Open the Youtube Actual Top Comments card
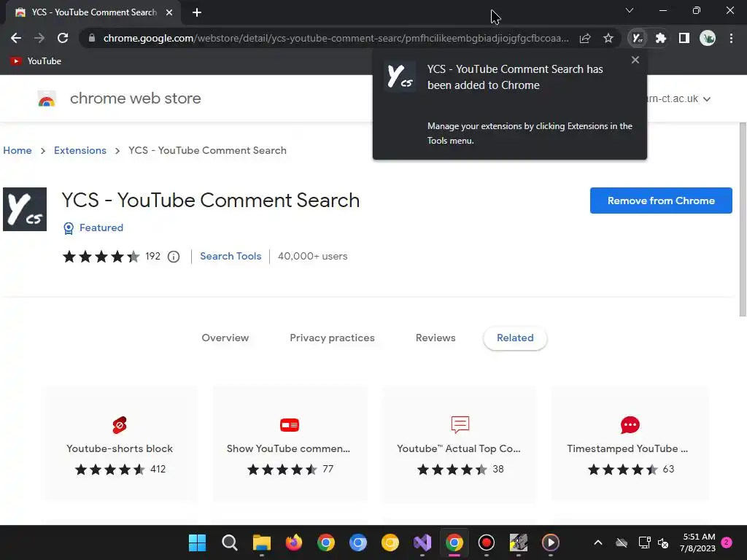Screen dimensions: 747x560 click(460, 443)
